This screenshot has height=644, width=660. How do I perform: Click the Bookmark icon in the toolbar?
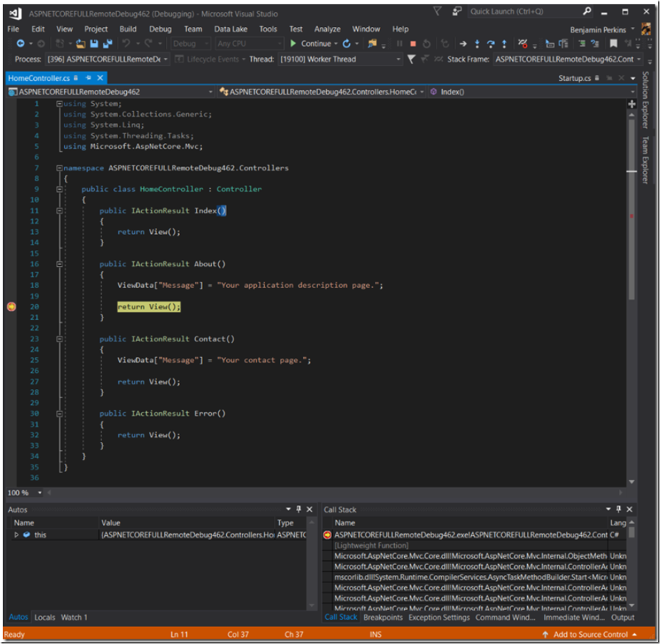[613, 43]
